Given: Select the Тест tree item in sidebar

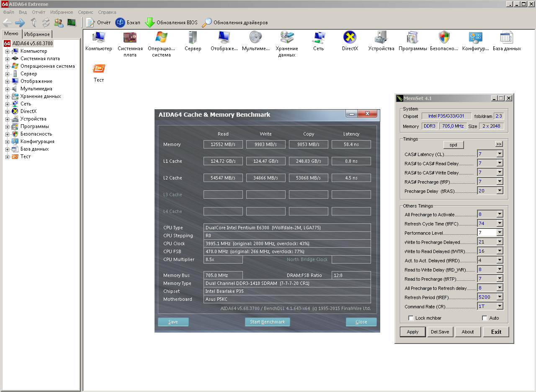Looking at the screenshot, I should 26,156.
